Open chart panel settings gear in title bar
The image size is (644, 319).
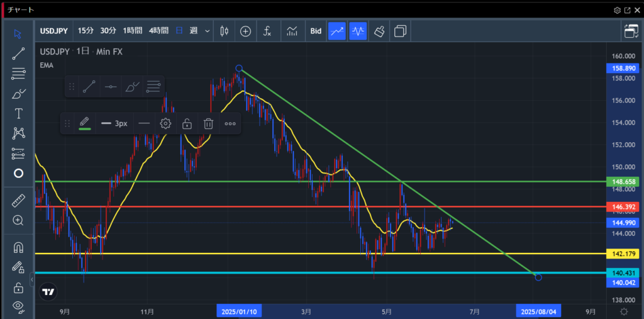(x=618, y=10)
